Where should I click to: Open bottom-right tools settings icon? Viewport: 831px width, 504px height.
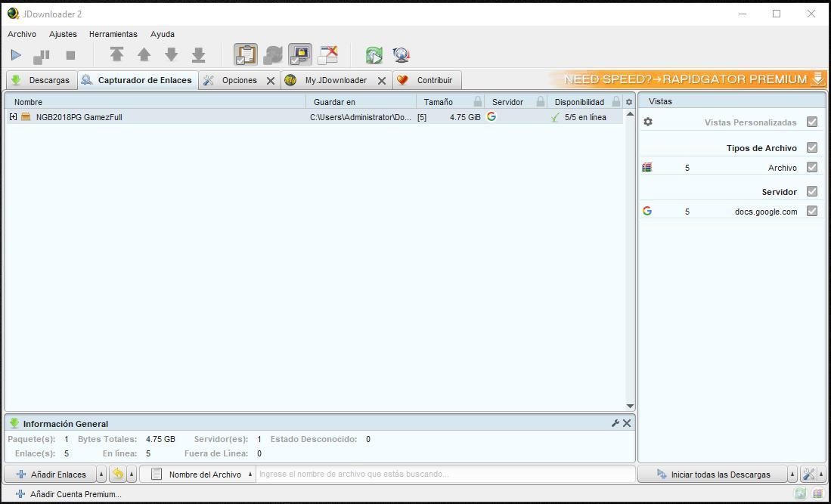pos(809,474)
